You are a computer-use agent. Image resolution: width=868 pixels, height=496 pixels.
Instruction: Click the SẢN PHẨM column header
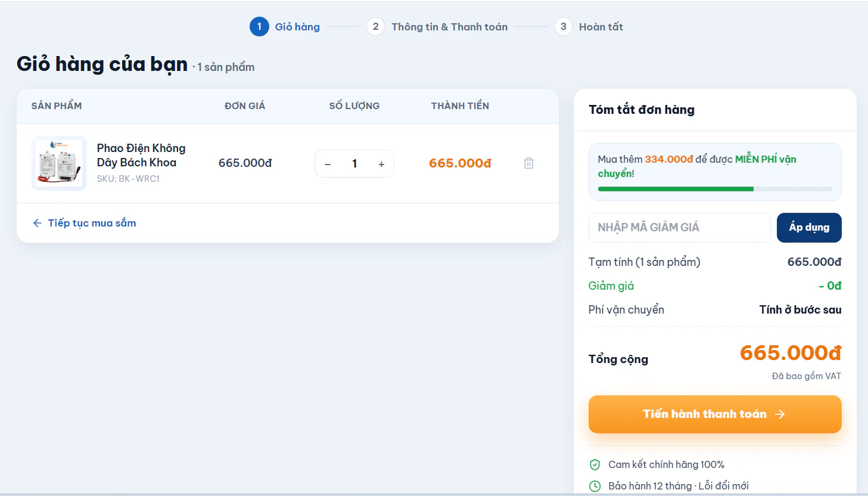pyautogui.click(x=57, y=106)
